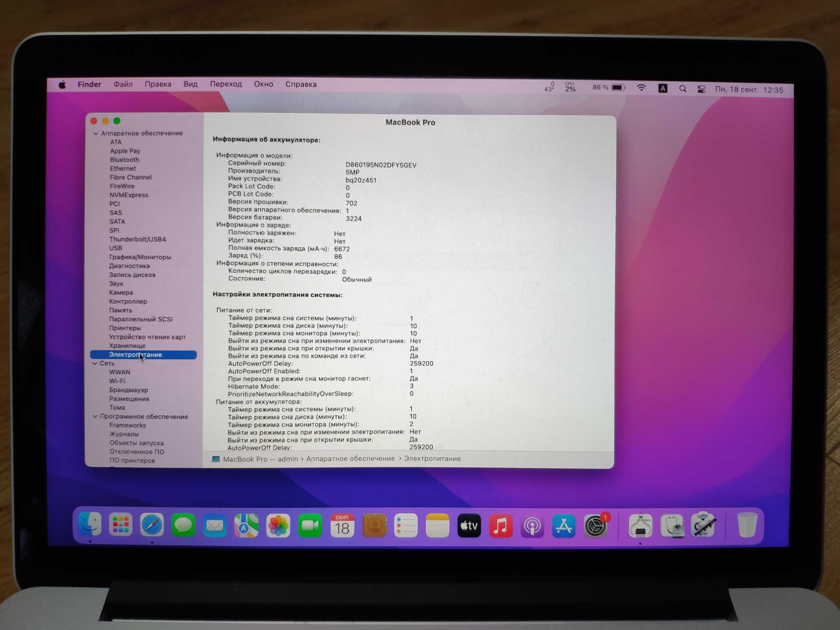Open Music app in the Dock
This screenshot has height=630, width=840.
[x=501, y=525]
